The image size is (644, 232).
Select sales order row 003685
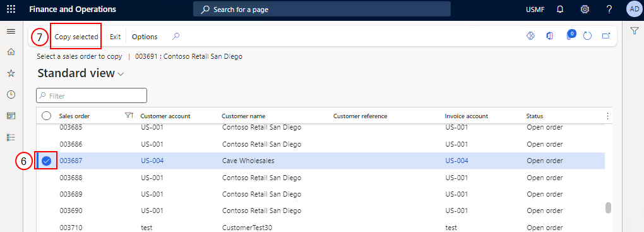320,128
